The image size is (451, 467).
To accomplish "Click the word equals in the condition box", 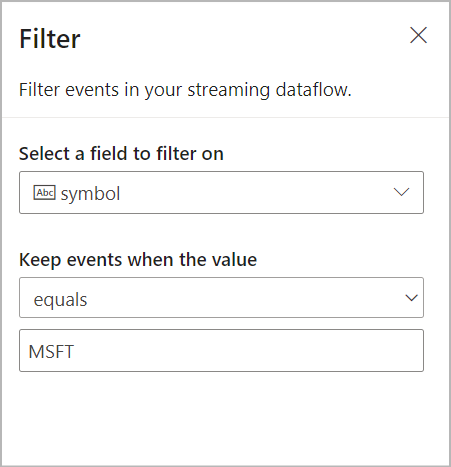I will click(x=60, y=300).
